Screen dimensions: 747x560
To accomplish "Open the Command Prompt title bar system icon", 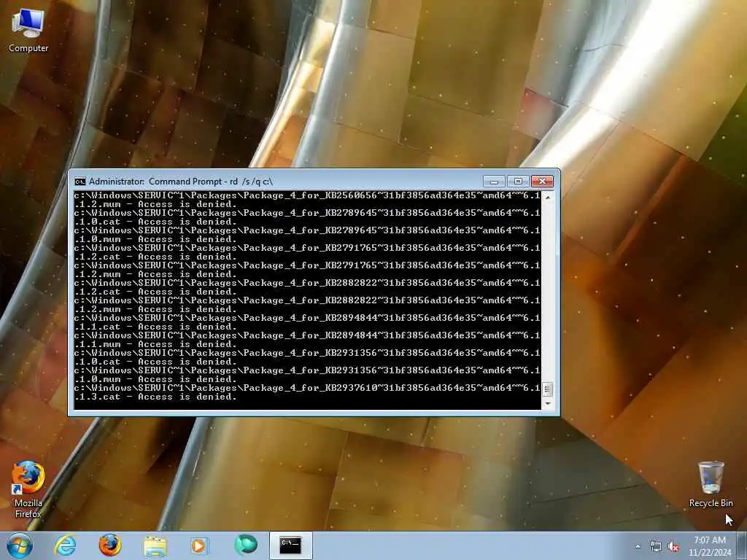I will [80, 182].
